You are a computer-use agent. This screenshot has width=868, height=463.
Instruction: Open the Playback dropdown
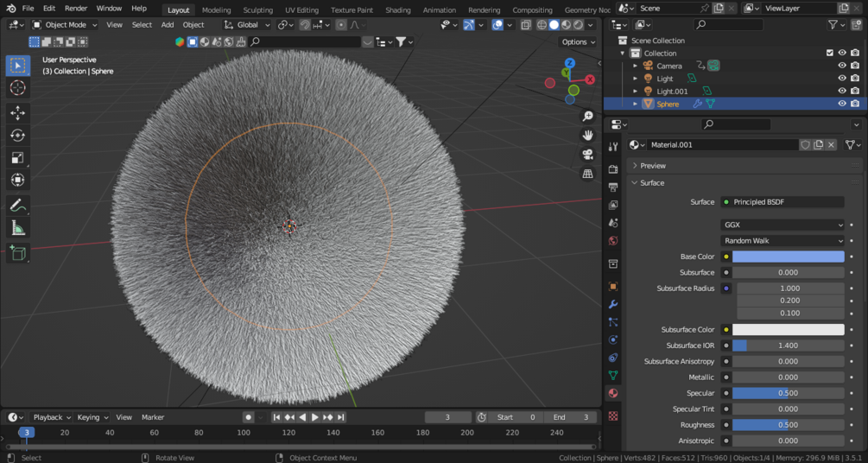52,417
